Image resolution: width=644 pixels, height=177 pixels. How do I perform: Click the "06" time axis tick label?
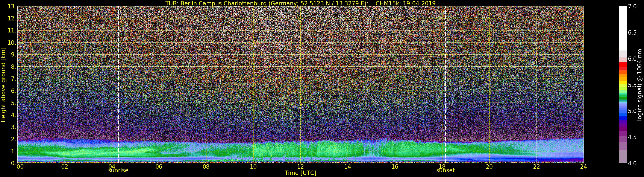(159, 166)
